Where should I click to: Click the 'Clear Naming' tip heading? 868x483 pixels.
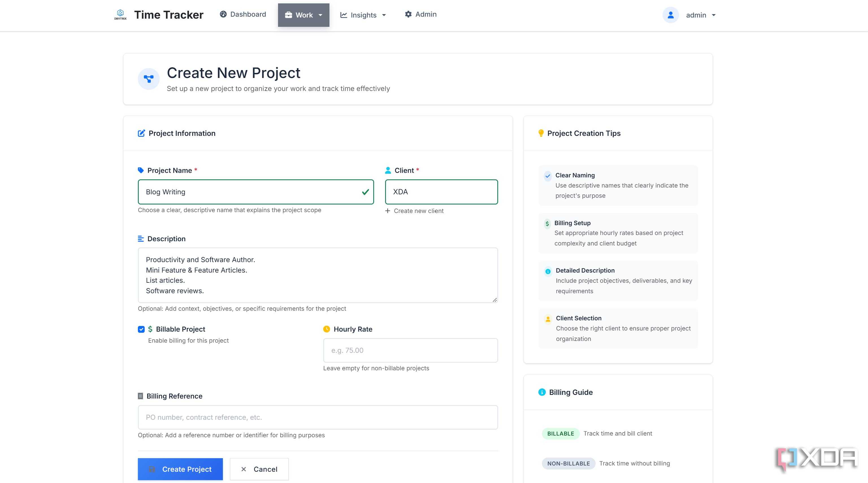(575, 175)
